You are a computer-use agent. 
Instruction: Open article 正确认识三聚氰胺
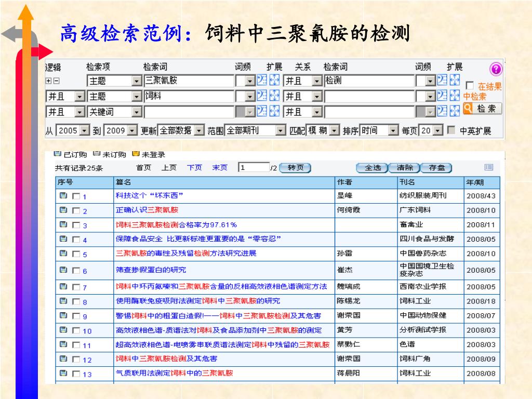coord(147,210)
